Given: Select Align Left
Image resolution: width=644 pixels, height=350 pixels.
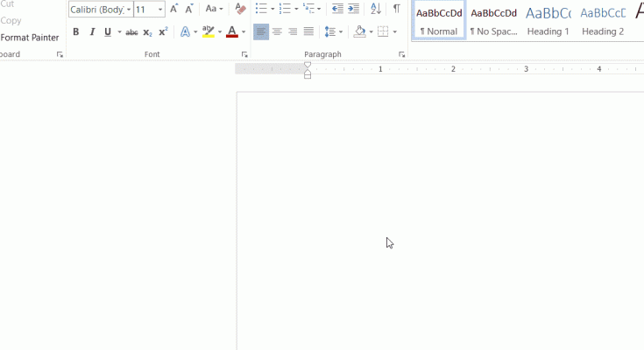Looking at the screenshot, I should click(261, 31).
